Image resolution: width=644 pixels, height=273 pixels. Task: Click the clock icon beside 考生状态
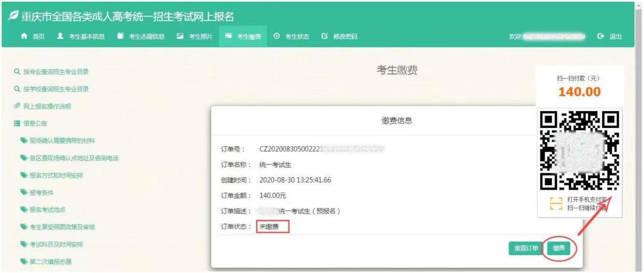(276, 36)
